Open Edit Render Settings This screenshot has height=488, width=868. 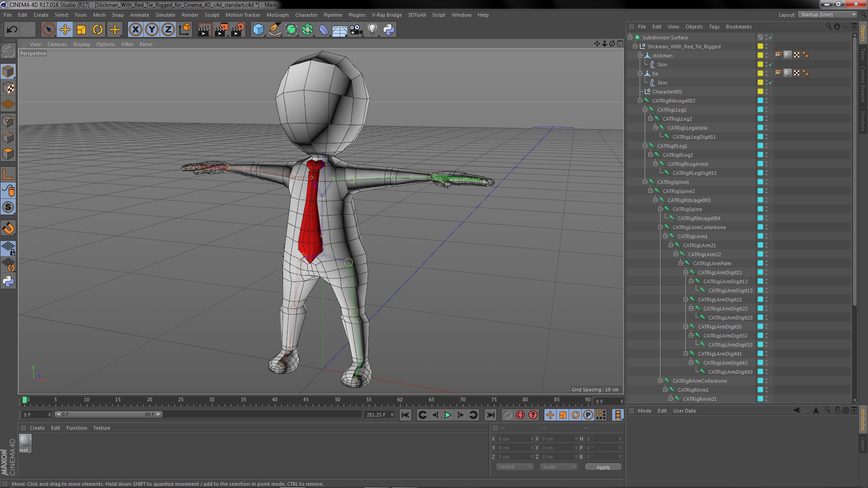click(238, 30)
